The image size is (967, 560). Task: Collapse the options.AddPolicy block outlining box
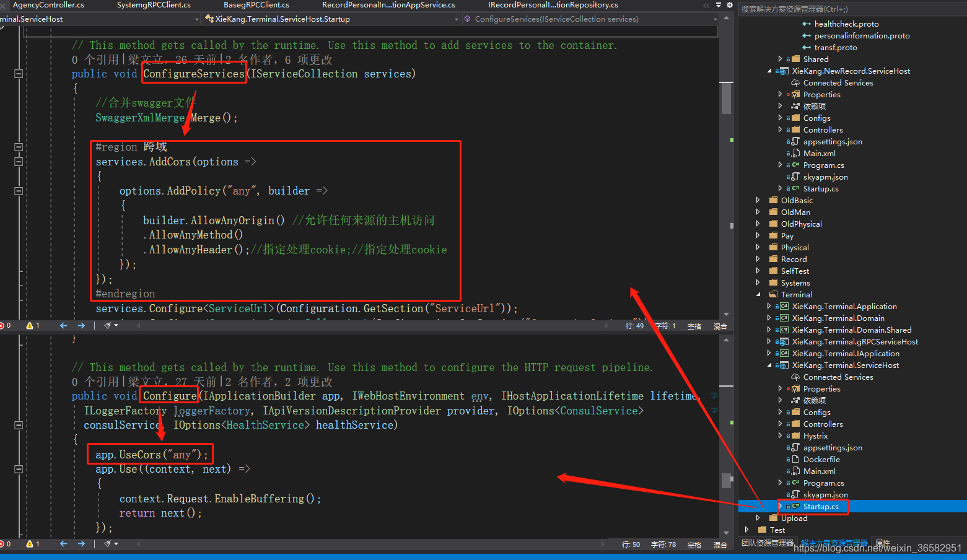click(x=19, y=191)
